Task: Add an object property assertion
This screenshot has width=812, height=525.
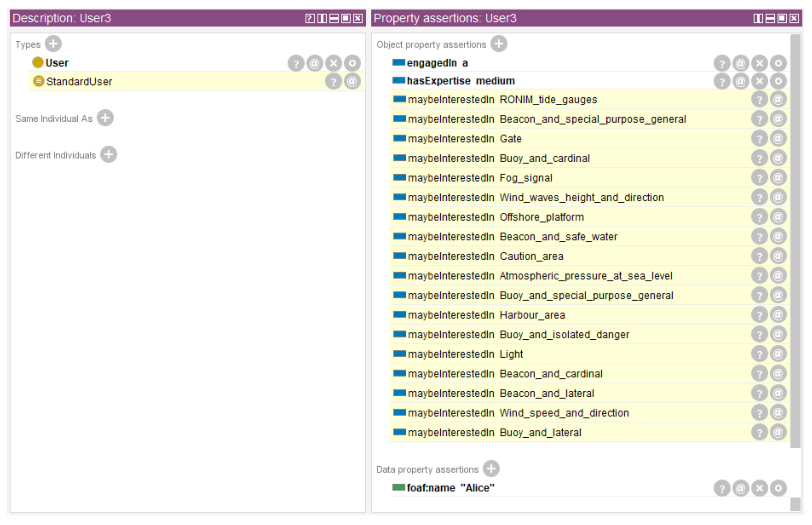Action: coord(499,44)
